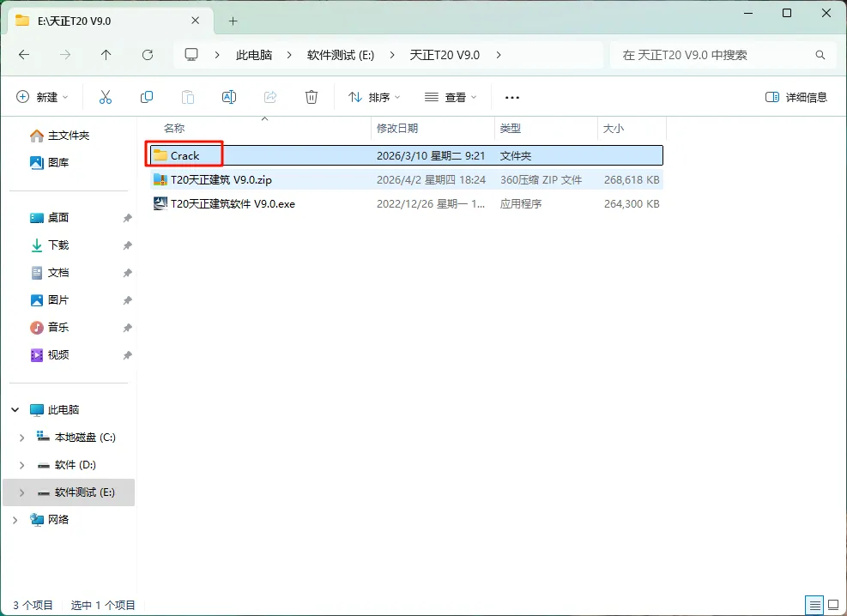
Task: Go forward with the right arrow
Action: (65, 55)
